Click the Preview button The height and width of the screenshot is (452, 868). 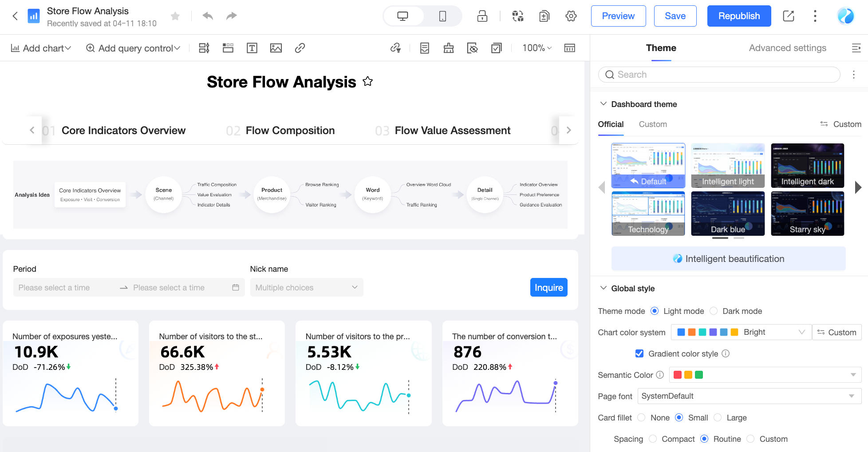618,16
